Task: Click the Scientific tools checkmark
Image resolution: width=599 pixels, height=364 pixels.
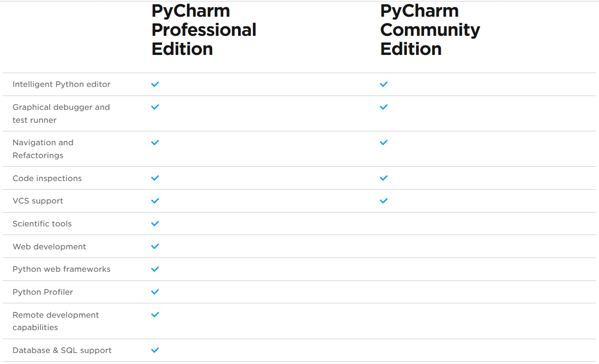Action: pos(155,224)
